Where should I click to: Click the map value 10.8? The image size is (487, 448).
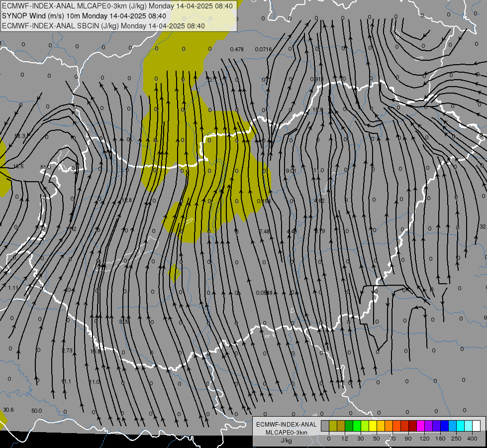96,351
